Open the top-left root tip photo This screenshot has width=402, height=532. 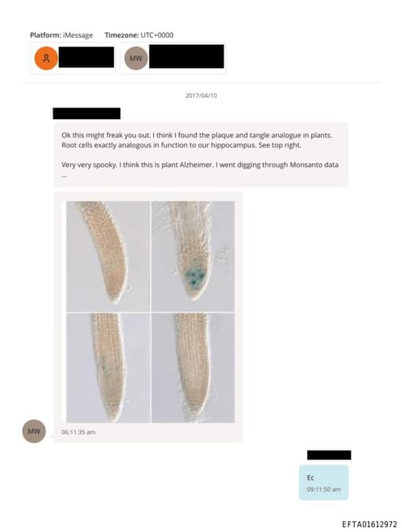108,256
